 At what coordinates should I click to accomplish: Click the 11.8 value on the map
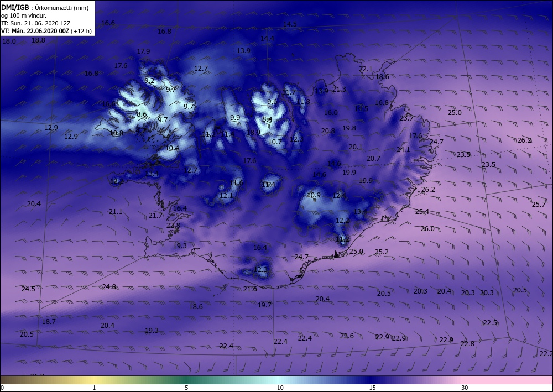click(x=303, y=102)
